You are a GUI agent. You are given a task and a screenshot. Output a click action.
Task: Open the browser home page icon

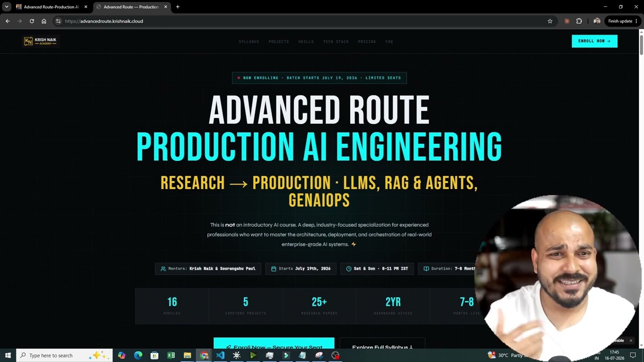point(44,21)
